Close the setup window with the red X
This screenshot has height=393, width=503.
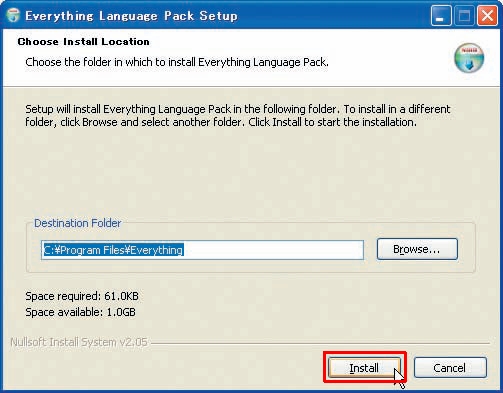click(487, 15)
